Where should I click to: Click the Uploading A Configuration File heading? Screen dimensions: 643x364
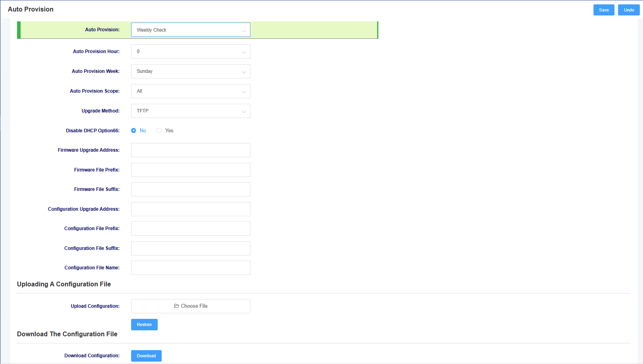coord(64,284)
